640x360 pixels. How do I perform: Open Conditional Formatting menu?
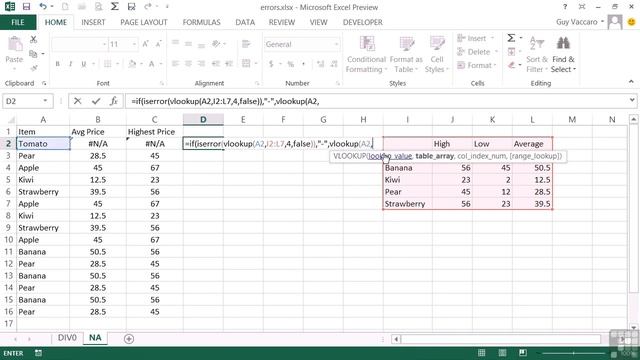click(x=367, y=54)
